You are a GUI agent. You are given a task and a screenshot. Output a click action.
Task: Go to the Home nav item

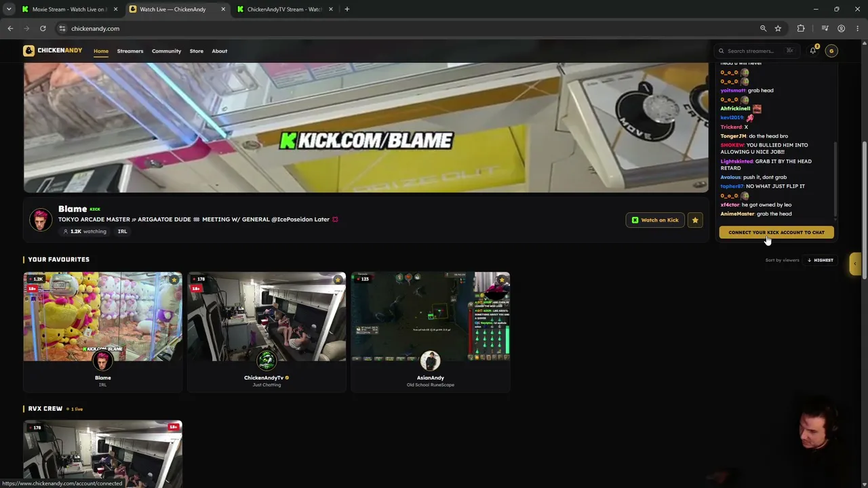[x=101, y=51]
